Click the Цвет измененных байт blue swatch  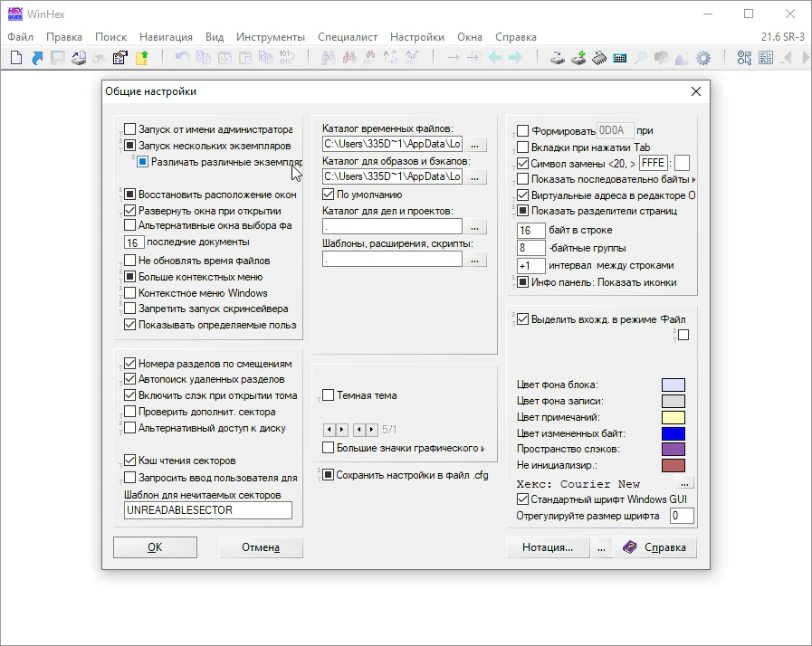[x=673, y=433]
